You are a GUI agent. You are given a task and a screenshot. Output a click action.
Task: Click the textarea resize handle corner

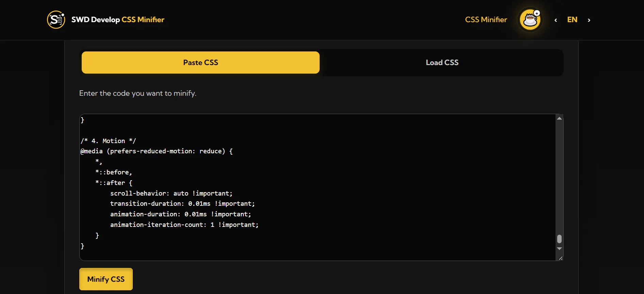pyautogui.click(x=560, y=258)
